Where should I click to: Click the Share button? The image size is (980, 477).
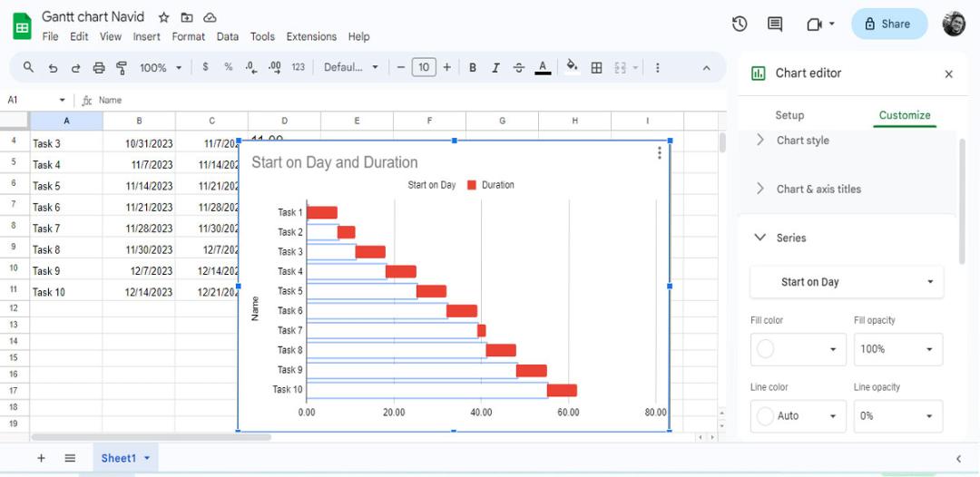pos(889,24)
